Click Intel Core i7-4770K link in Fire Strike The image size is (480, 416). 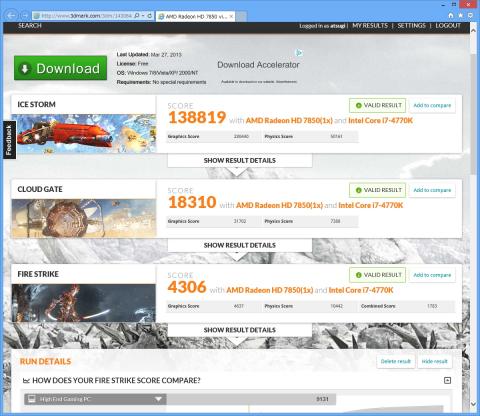click(361, 290)
